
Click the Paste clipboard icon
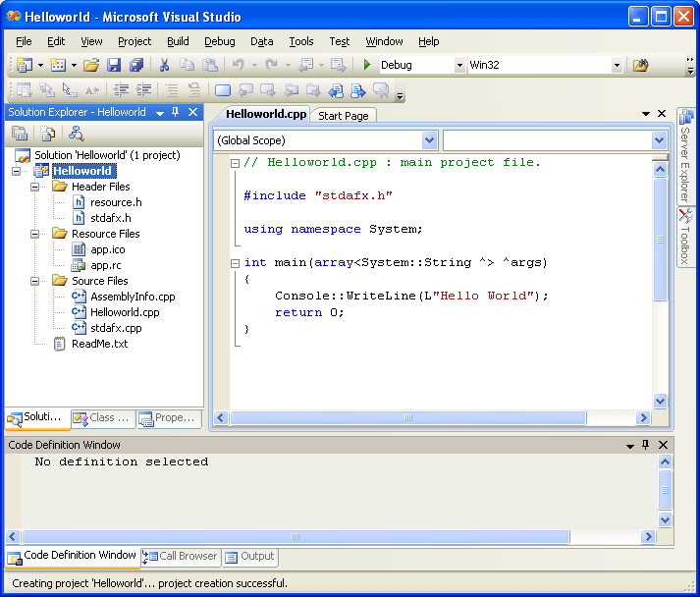point(210,65)
